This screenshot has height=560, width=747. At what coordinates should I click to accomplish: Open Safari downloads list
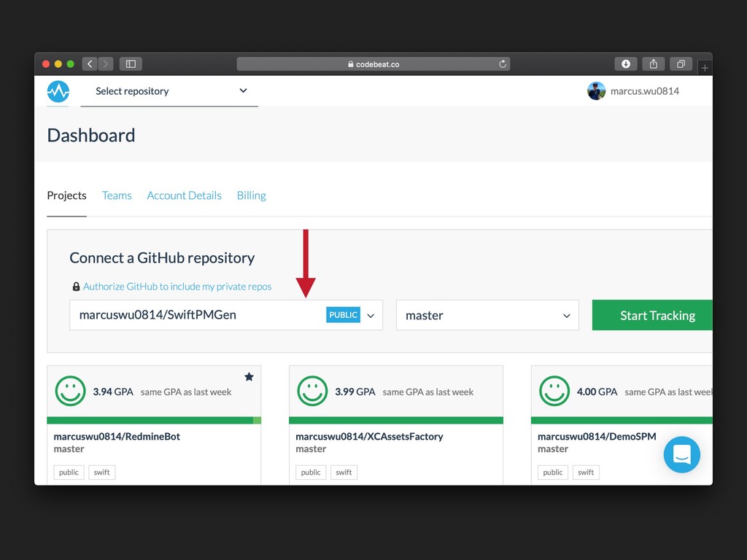point(625,64)
